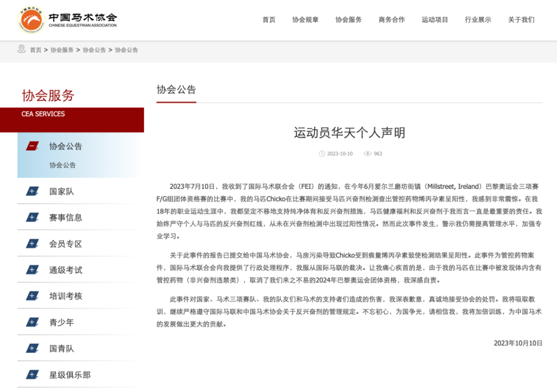Image resolution: width=557 pixels, height=392 pixels.
Task: Open 协会规章 in the top navigation
Action: pyautogui.click(x=305, y=20)
